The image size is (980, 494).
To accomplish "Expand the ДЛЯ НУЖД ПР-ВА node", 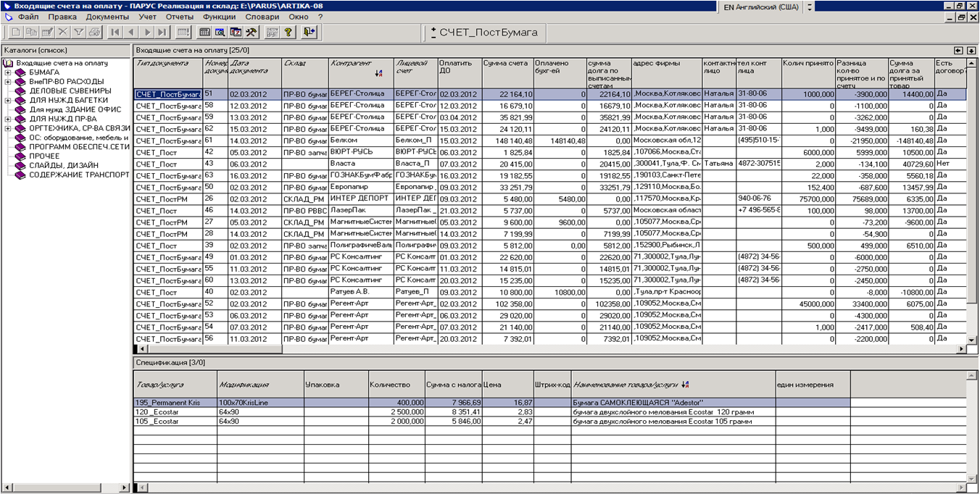I will click(8, 119).
